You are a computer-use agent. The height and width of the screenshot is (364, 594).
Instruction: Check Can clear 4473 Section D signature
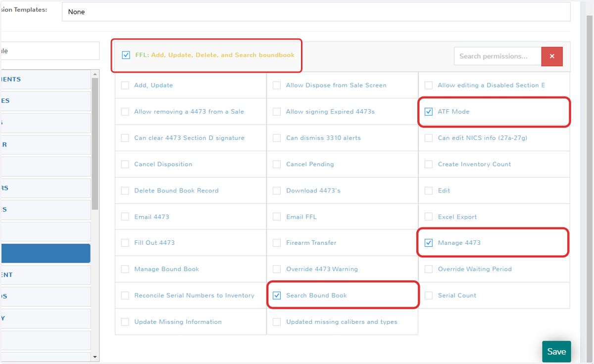[125, 138]
